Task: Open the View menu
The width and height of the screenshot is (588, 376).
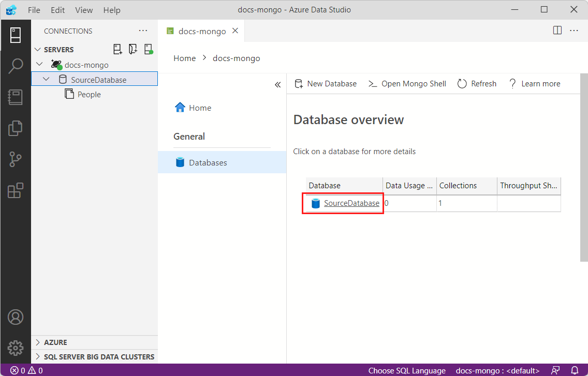Action: (84, 10)
